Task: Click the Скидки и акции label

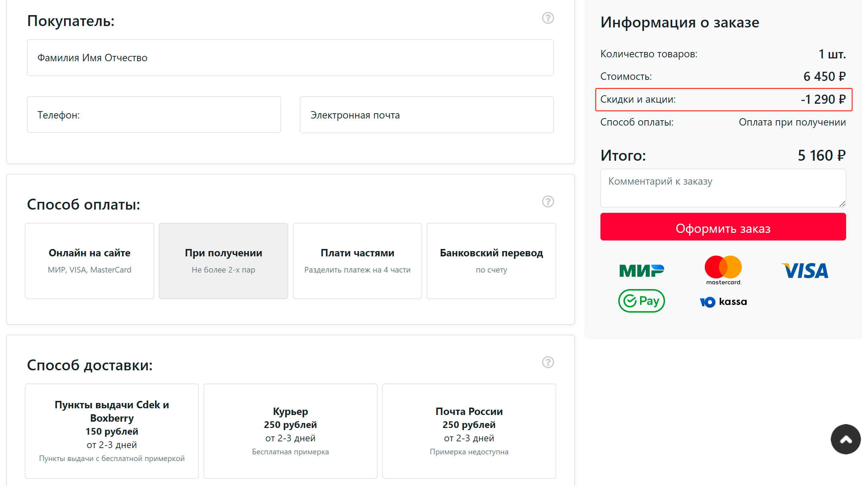Action: tap(638, 100)
